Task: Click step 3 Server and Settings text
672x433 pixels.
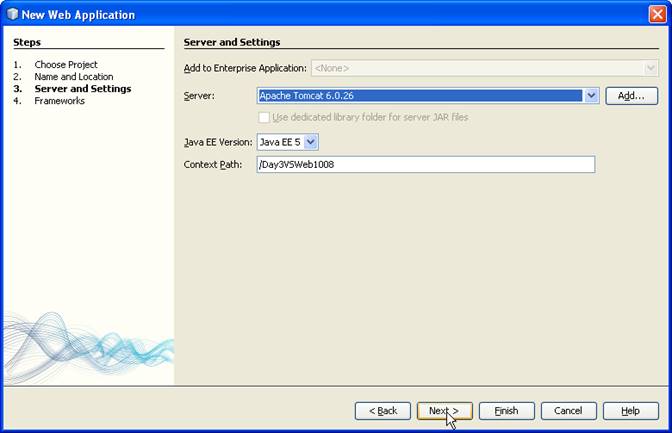Action: point(83,89)
